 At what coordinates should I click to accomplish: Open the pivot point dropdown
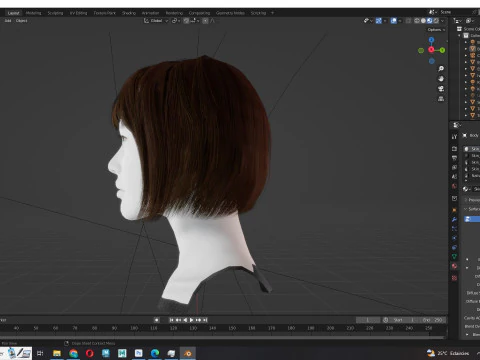pos(176,21)
